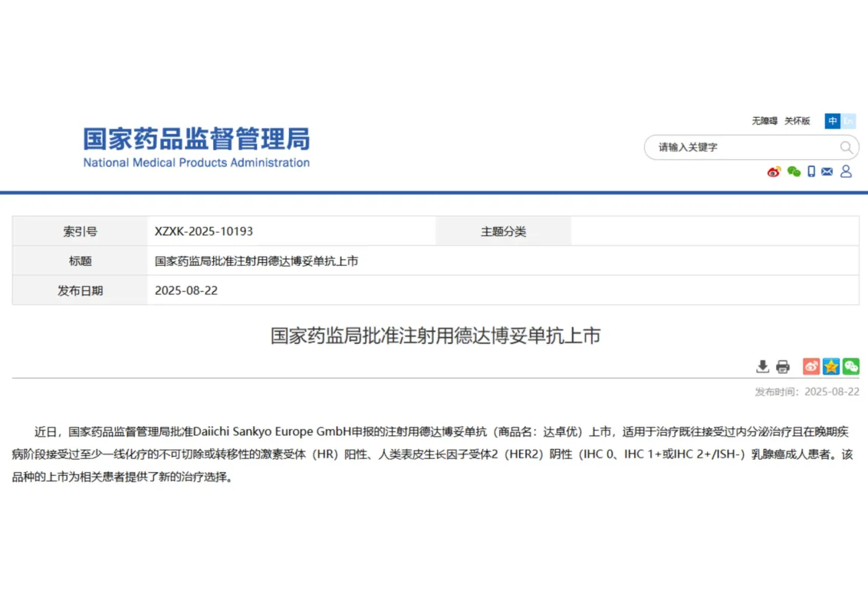Click the user account icon in the header

846,172
